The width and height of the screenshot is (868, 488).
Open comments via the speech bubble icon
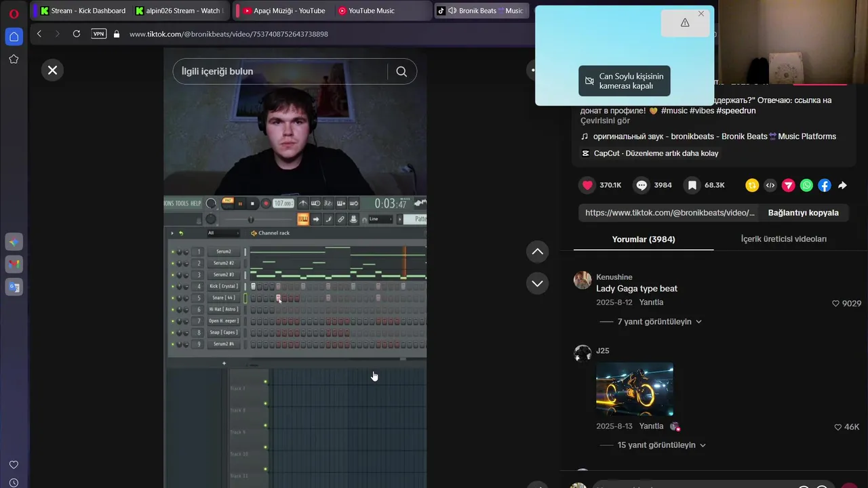click(x=642, y=185)
